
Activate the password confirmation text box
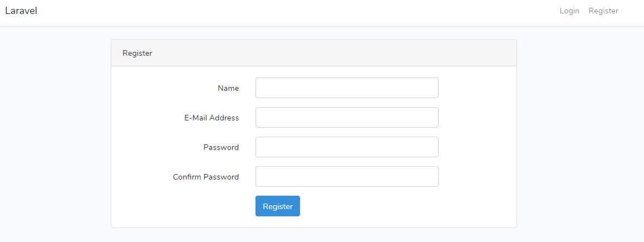347,177
